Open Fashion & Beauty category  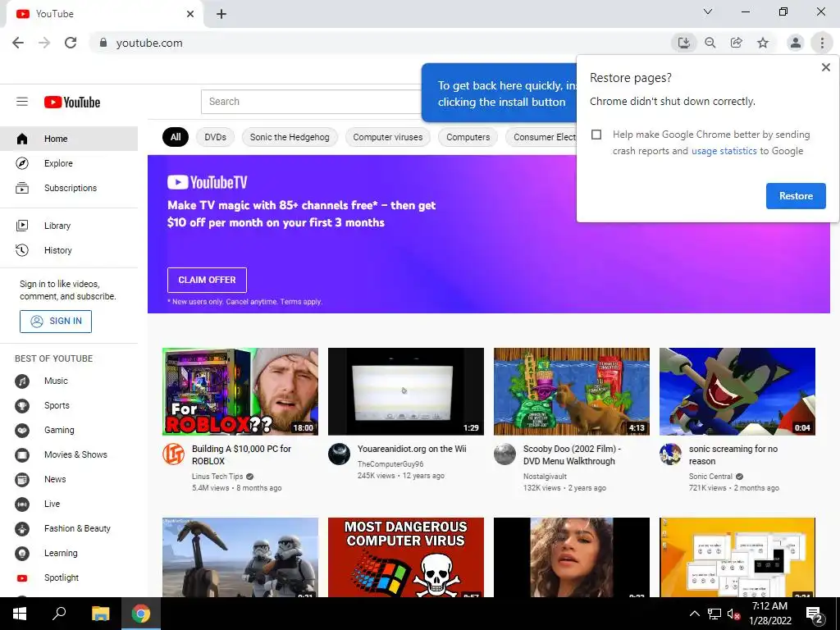pyautogui.click(x=69, y=529)
